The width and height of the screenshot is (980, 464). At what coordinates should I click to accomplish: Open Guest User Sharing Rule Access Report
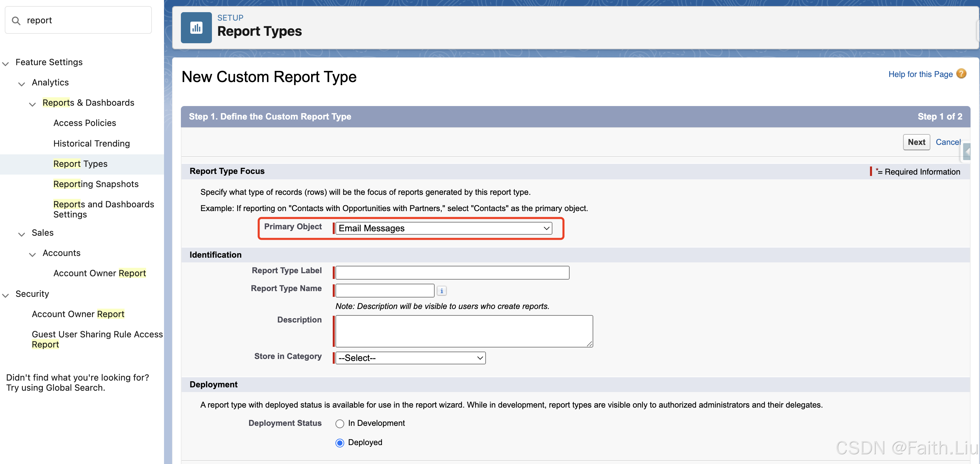click(98, 339)
